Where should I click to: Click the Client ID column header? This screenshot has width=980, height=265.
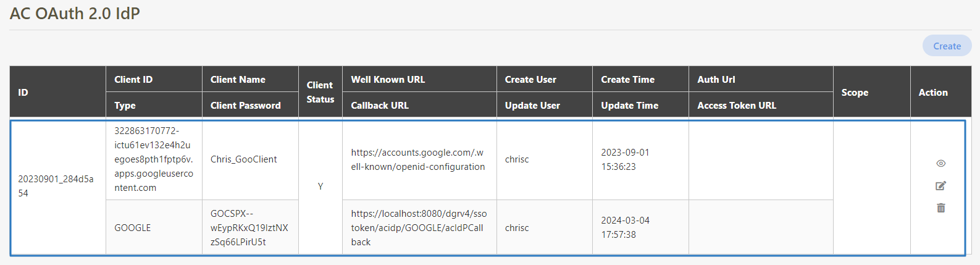pyautogui.click(x=133, y=80)
